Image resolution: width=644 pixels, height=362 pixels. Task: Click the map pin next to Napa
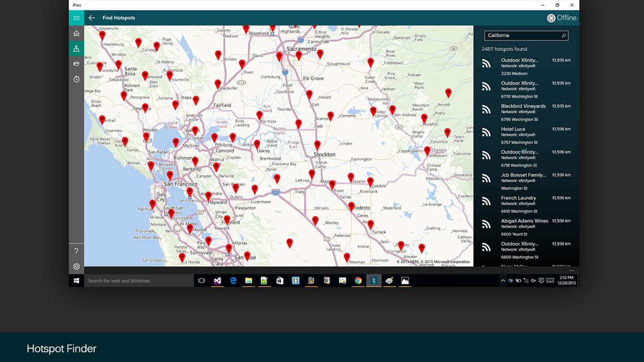coord(195,100)
